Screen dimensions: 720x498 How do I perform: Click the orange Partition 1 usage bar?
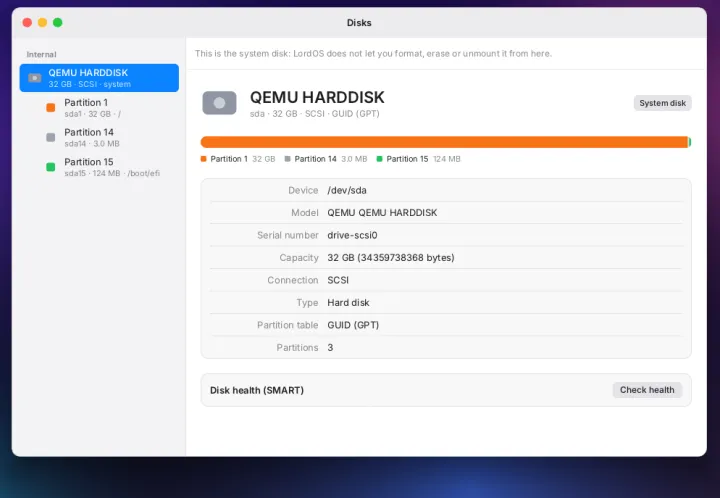click(x=444, y=142)
